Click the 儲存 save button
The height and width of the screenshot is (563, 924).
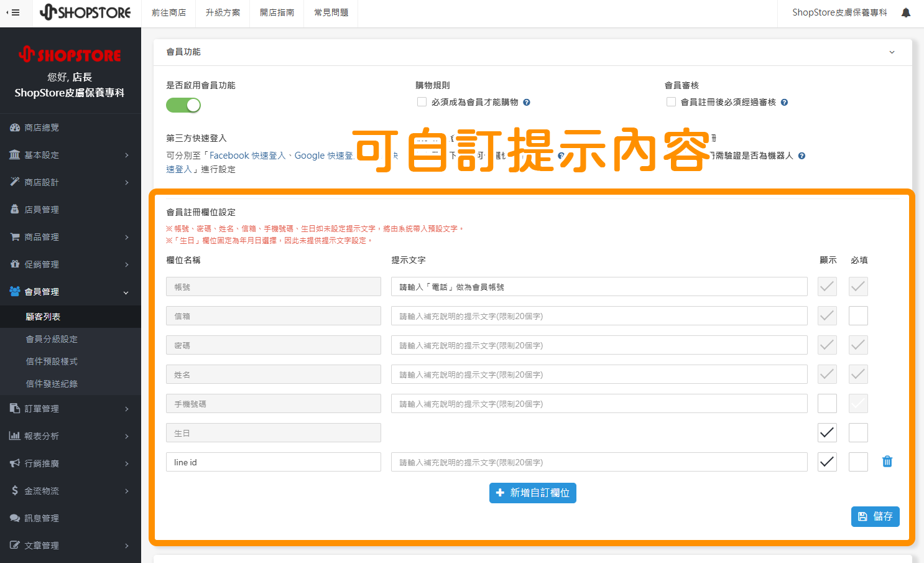click(x=875, y=516)
